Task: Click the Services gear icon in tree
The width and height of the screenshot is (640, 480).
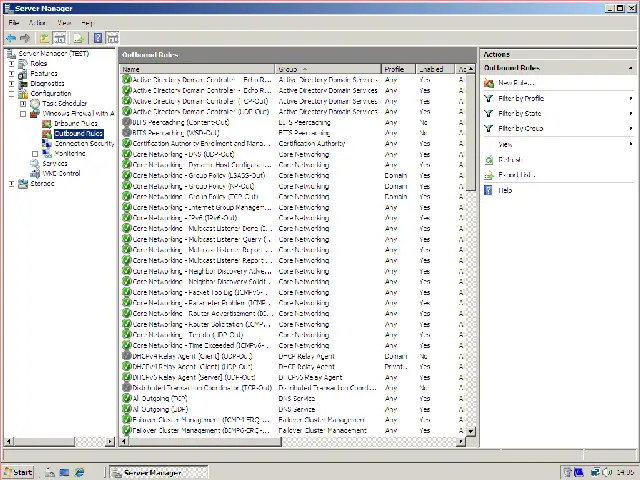Action: (x=35, y=163)
